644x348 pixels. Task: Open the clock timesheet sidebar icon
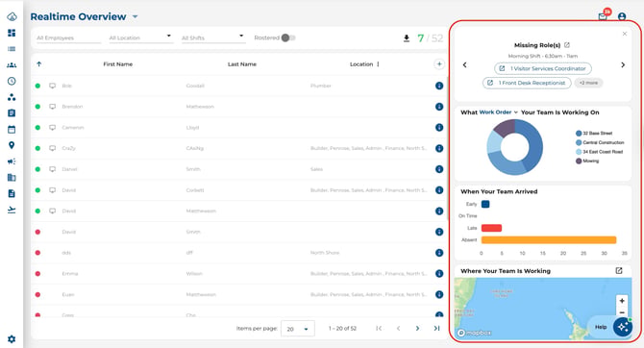[x=12, y=81]
